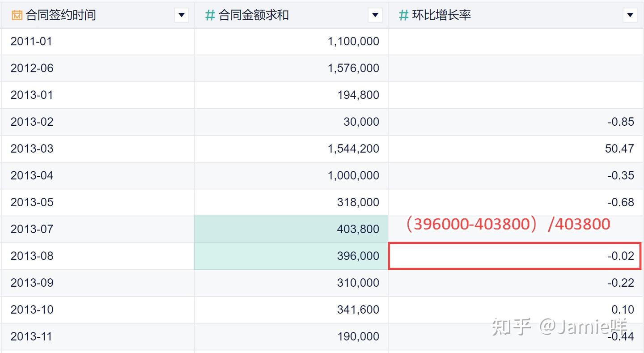This screenshot has height=353, width=644.
Task: Click the 2011-01 date cell
Action: click(x=32, y=41)
